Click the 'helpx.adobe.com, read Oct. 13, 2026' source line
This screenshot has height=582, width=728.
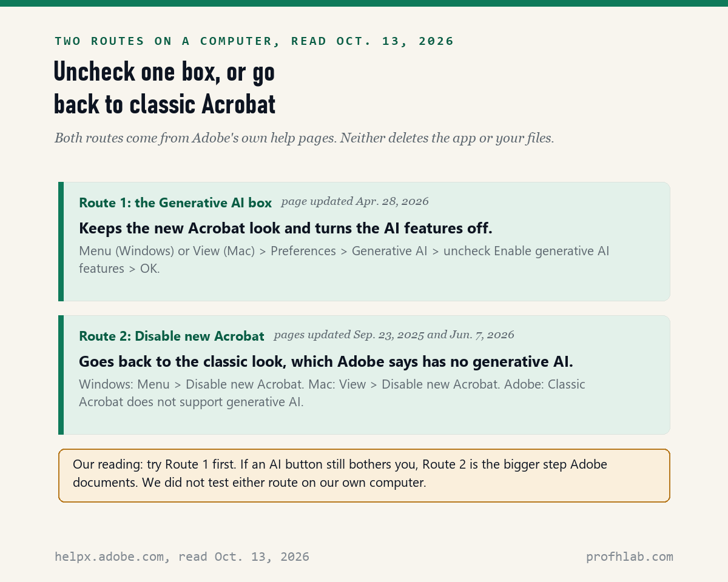pyautogui.click(x=182, y=557)
